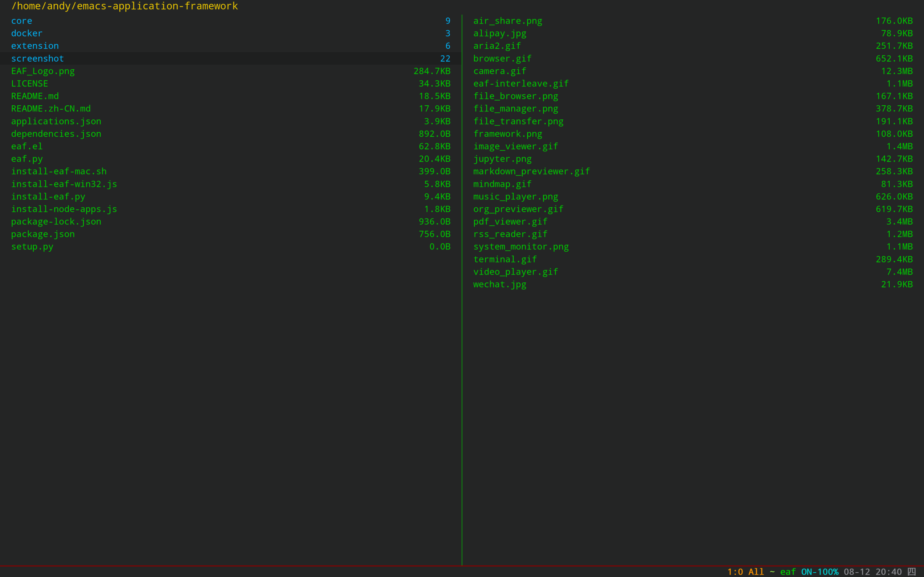The height and width of the screenshot is (577, 924).
Task: Click the directory path header
Action: (x=125, y=6)
